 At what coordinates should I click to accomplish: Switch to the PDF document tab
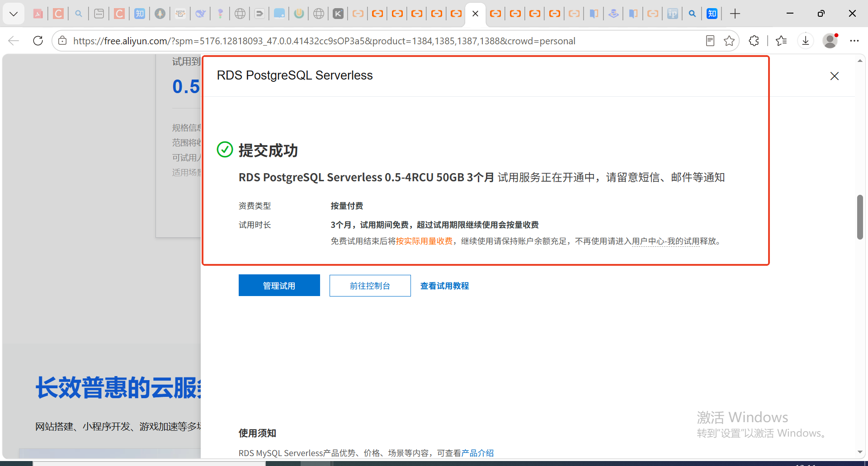[38, 14]
